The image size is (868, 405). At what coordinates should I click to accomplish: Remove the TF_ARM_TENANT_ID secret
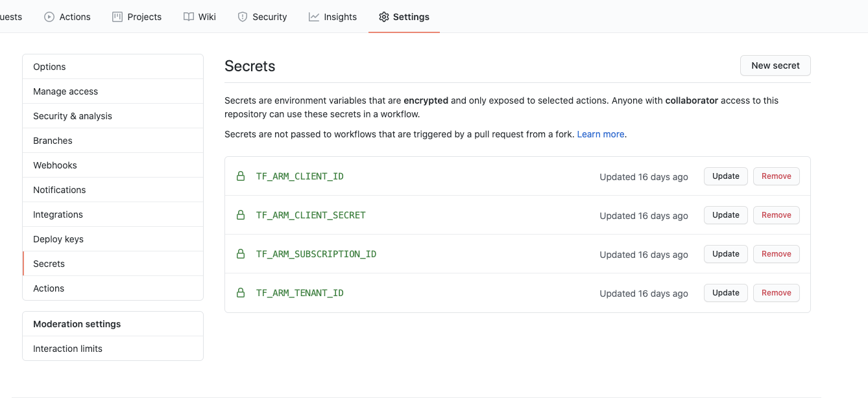point(776,293)
